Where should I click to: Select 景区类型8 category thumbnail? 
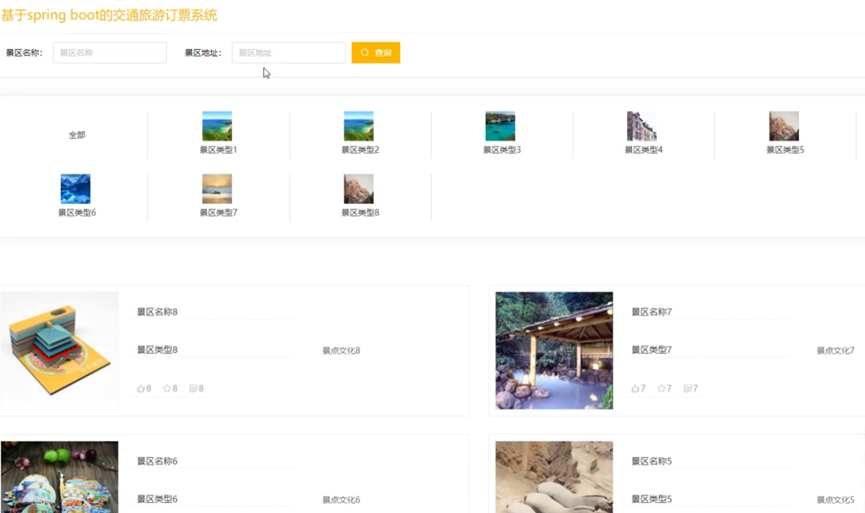click(359, 189)
